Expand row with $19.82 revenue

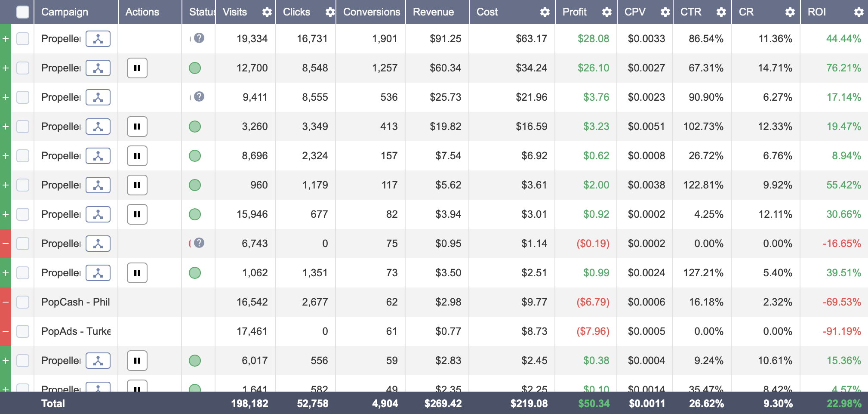(x=6, y=127)
